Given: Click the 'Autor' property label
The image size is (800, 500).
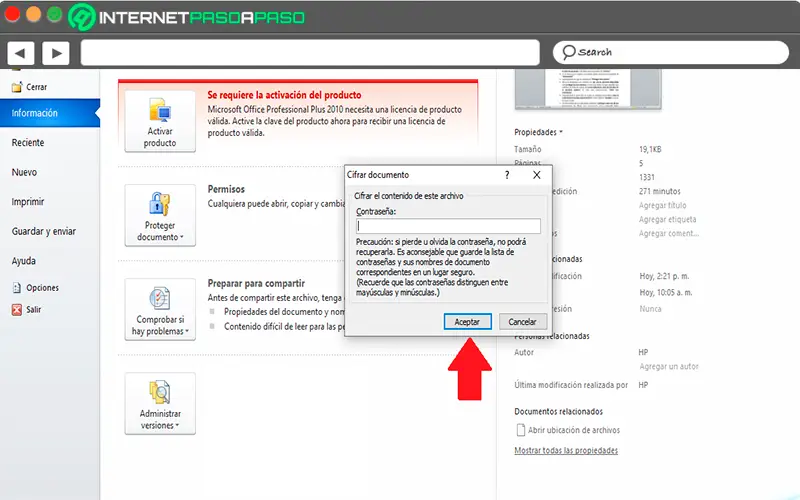Looking at the screenshot, I should pos(524,352).
